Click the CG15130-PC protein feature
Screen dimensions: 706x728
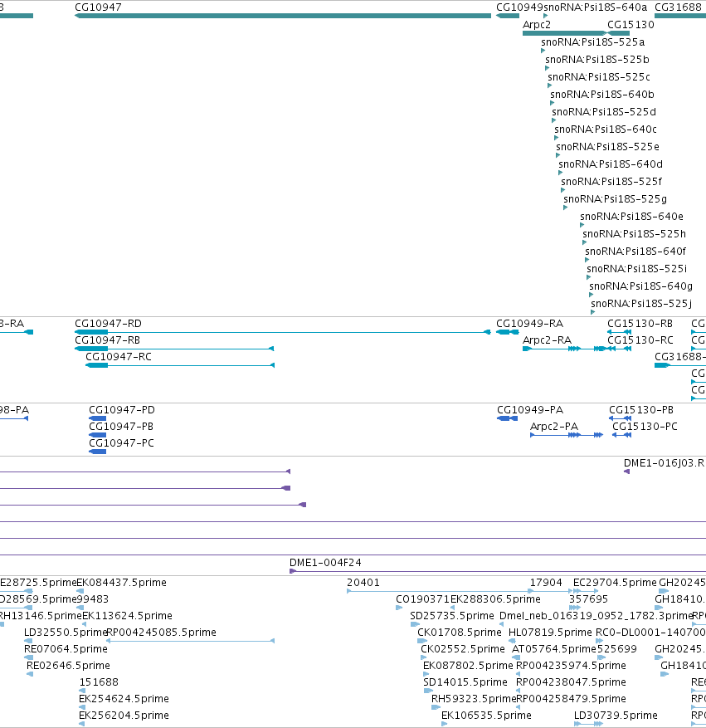[621, 435]
